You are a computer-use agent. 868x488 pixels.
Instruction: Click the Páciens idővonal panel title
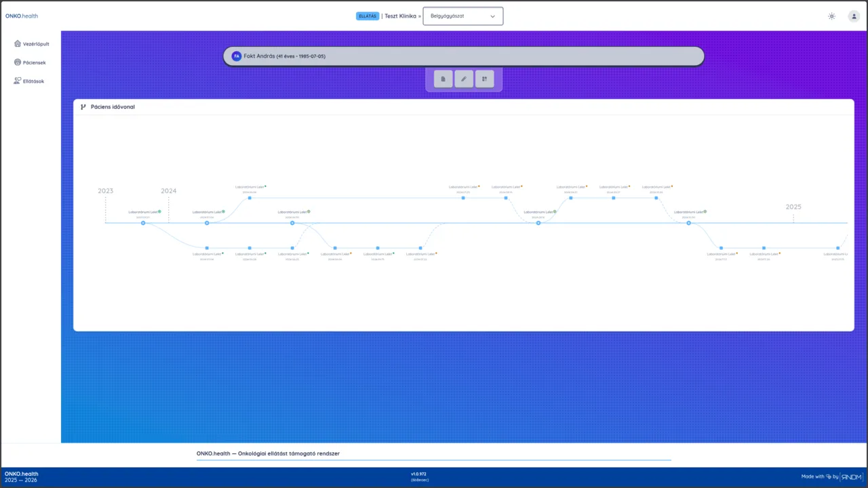pos(113,106)
